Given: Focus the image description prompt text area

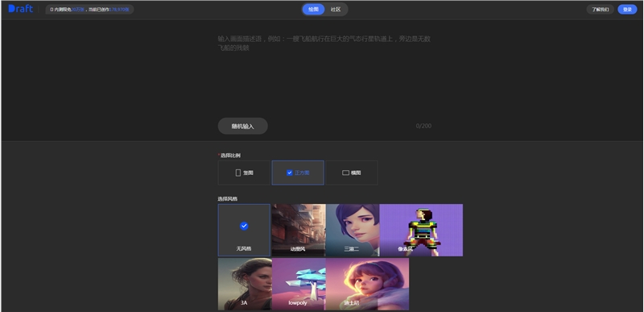Looking at the screenshot, I should click(324, 74).
